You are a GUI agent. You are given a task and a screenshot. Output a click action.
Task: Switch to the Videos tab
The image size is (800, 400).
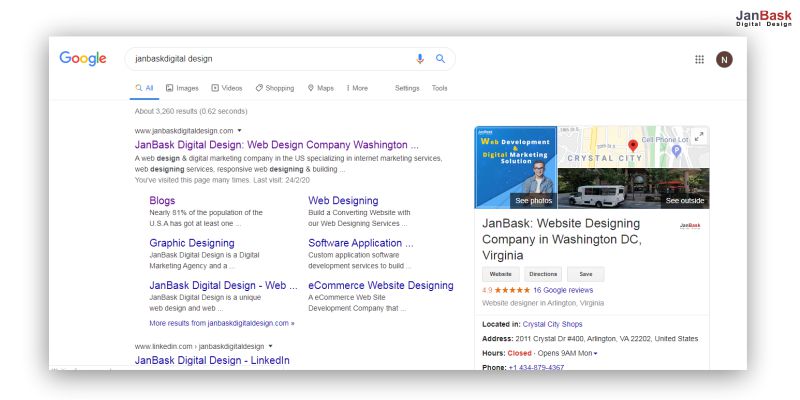(x=227, y=88)
